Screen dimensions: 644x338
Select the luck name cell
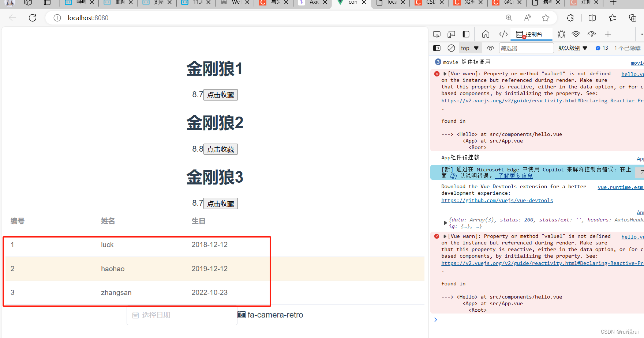(x=107, y=244)
